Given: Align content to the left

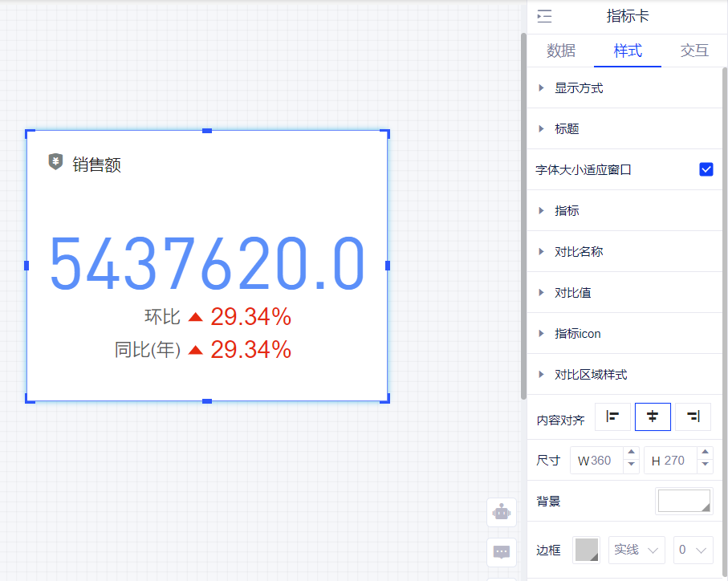Looking at the screenshot, I should [612, 416].
